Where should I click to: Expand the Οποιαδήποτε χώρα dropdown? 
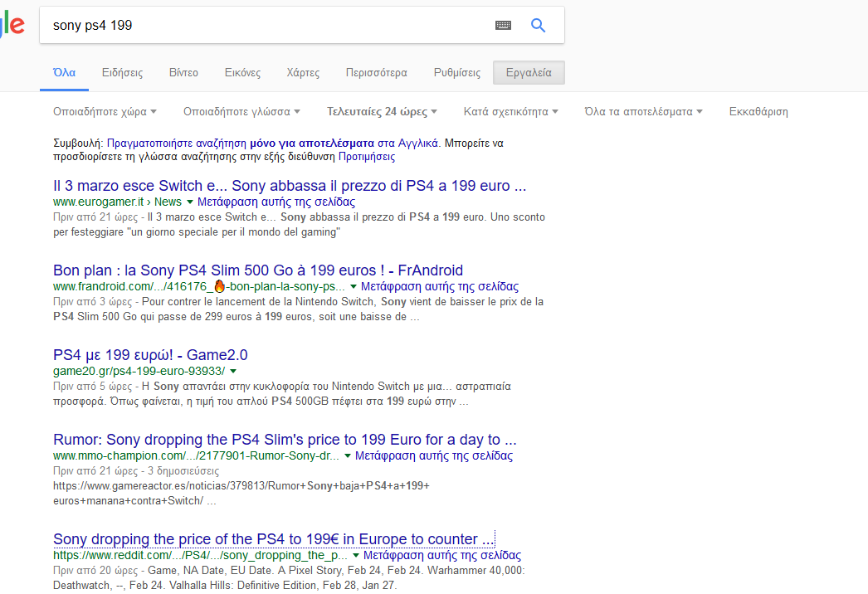[105, 111]
